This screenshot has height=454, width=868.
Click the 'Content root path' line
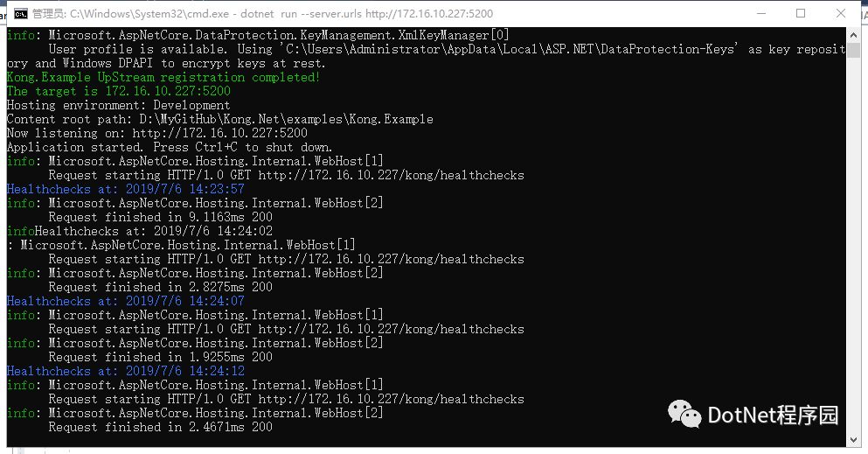[219, 119]
